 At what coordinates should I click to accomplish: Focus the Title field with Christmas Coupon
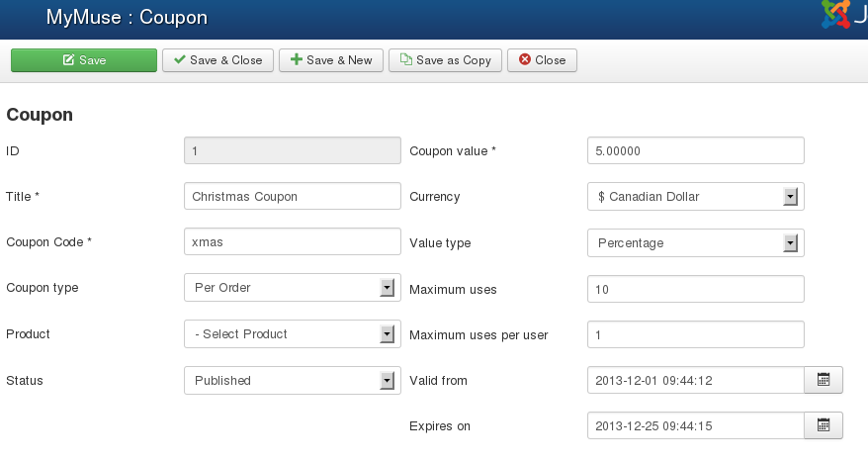pos(292,197)
